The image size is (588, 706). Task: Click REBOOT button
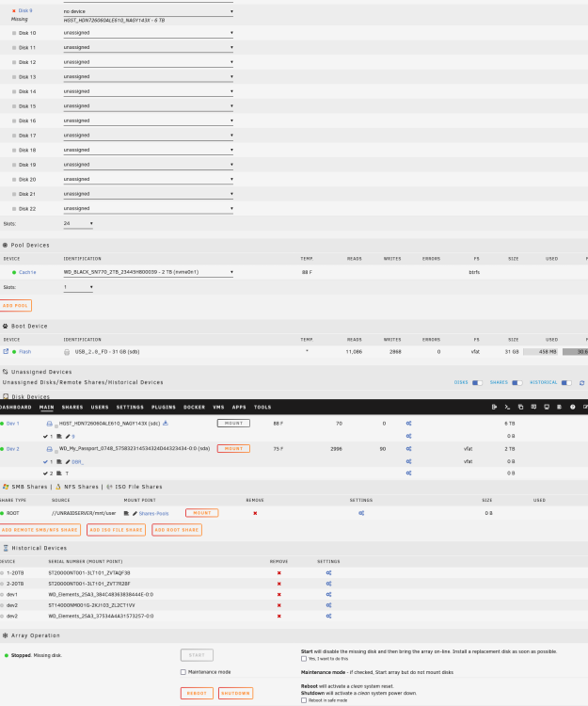[x=197, y=694]
